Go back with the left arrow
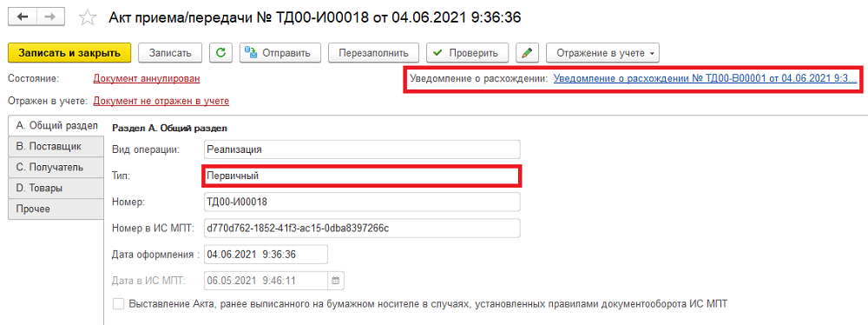868x325 pixels. coord(23,17)
